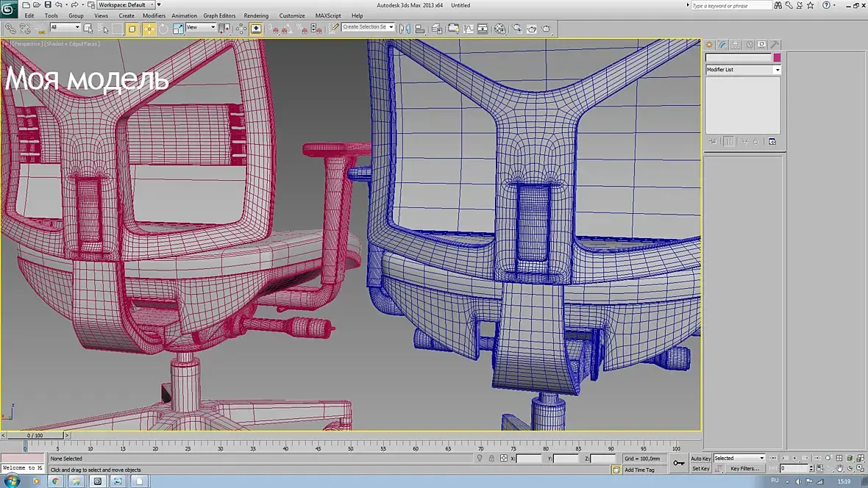Click the Render Production teapot icon
This screenshot has height=488, width=868.
tap(547, 29)
